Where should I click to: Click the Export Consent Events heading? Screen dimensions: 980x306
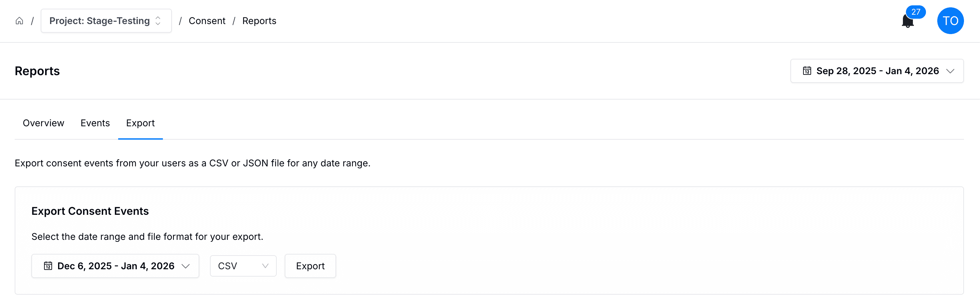90,211
